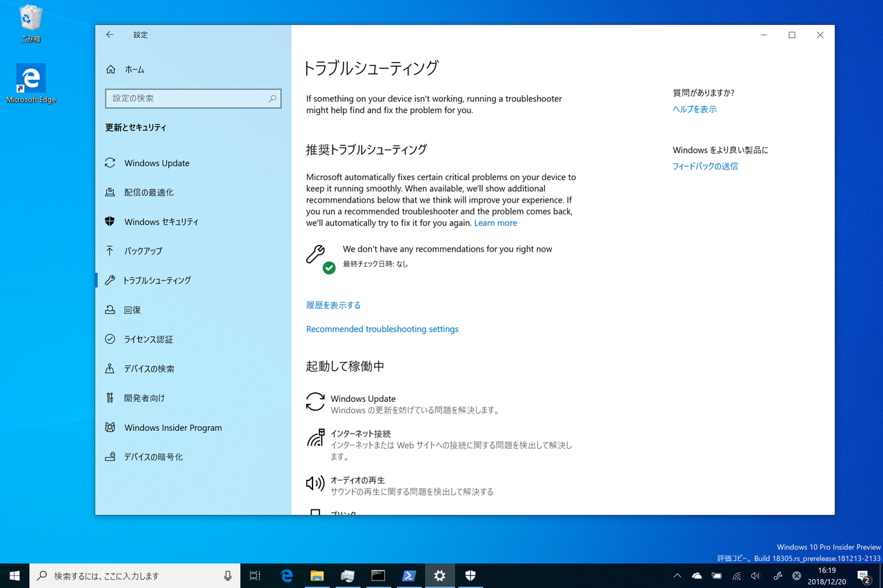Open the OneDrive cloud tray icon
883x588 pixels.
(697, 576)
